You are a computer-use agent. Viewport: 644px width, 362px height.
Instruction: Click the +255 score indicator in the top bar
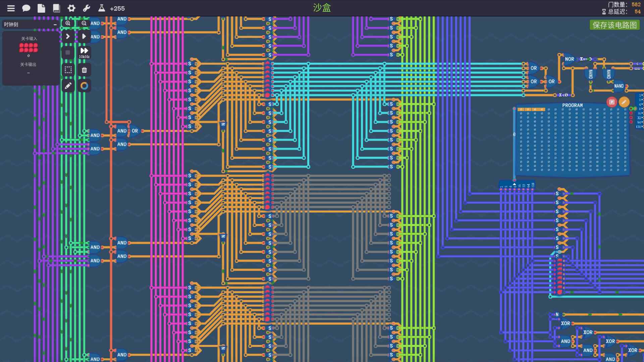pos(117,8)
